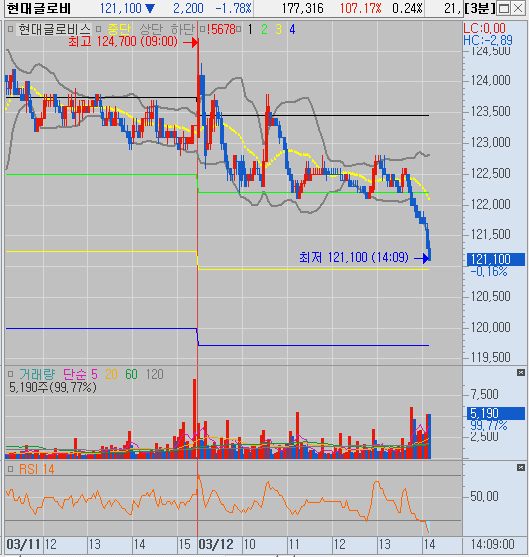Click the 7,500 volume axis label
The width and height of the screenshot is (529, 557).
coord(485,394)
